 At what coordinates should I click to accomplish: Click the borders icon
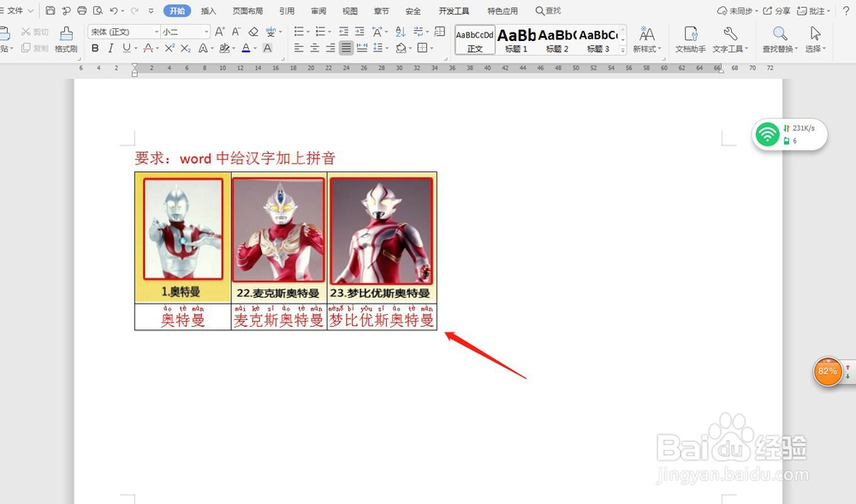[422, 48]
